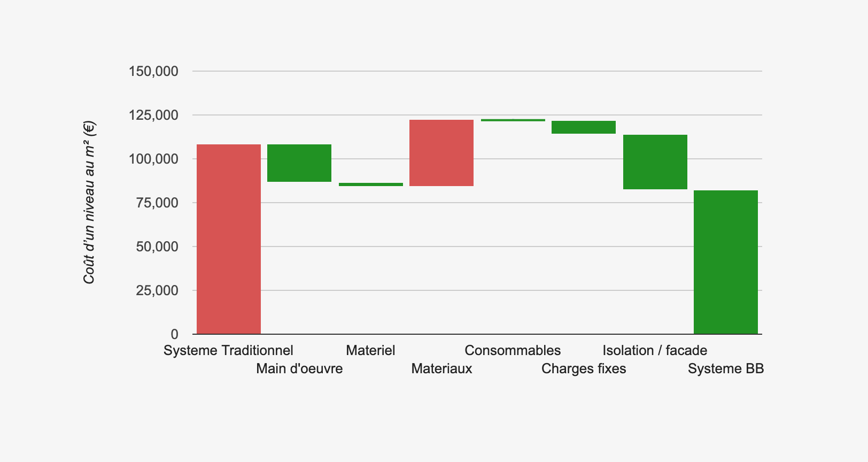Screen dimensions: 868x462
Task: Select the green Main d'oeuvre bar
Action: click(x=299, y=163)
